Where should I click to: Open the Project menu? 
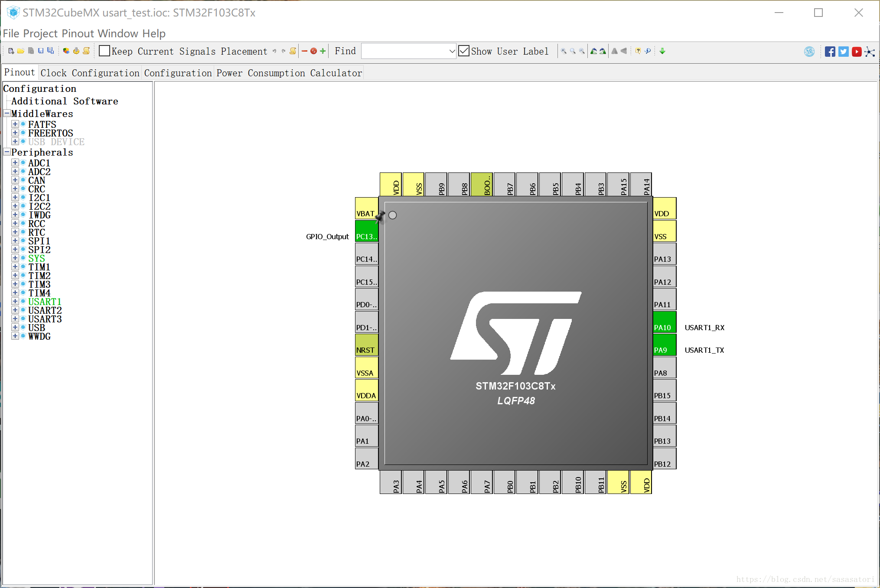(40, 33)
